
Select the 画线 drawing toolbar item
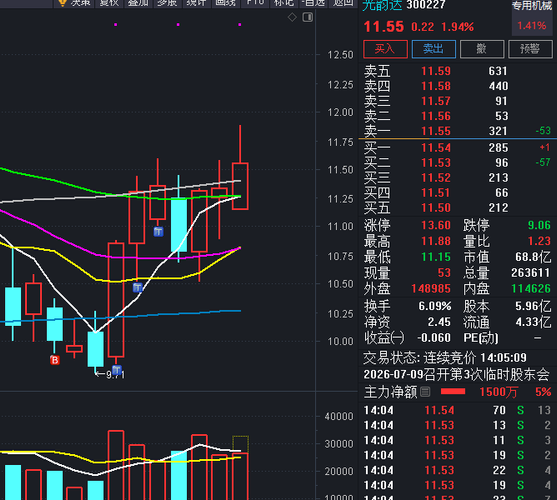pyautogui.click(x=226, y=3)
